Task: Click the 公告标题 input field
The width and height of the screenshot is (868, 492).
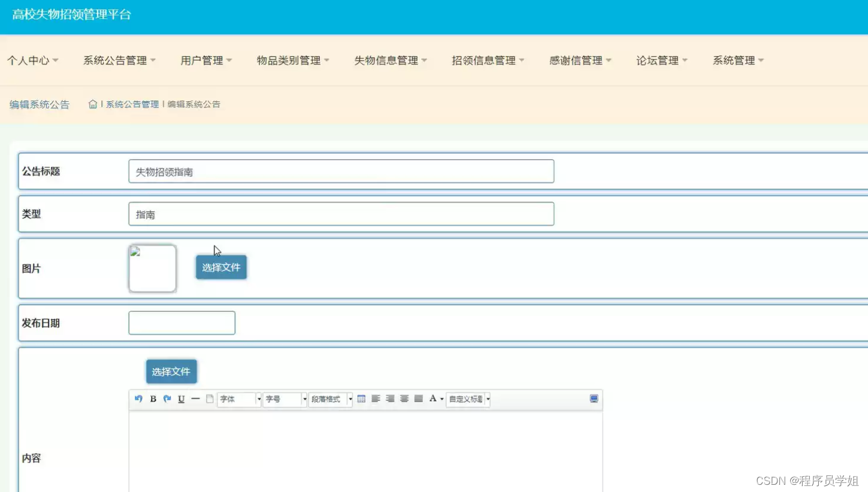Action: click(x=341, y=171)
